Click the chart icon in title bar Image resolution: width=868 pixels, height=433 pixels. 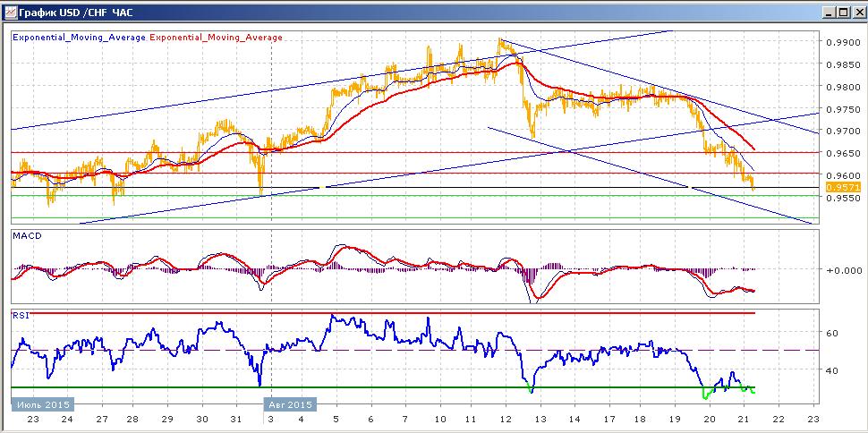(10, 12)
